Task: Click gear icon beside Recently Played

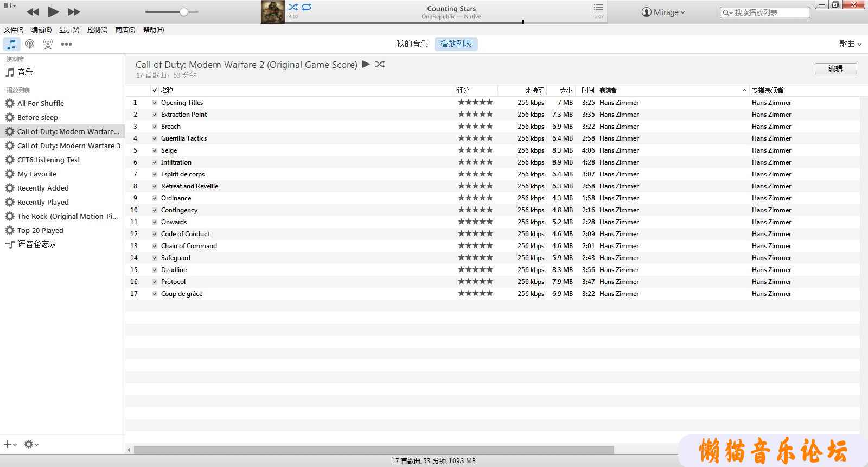Action: pyautogui.click(x=10, y=202)
